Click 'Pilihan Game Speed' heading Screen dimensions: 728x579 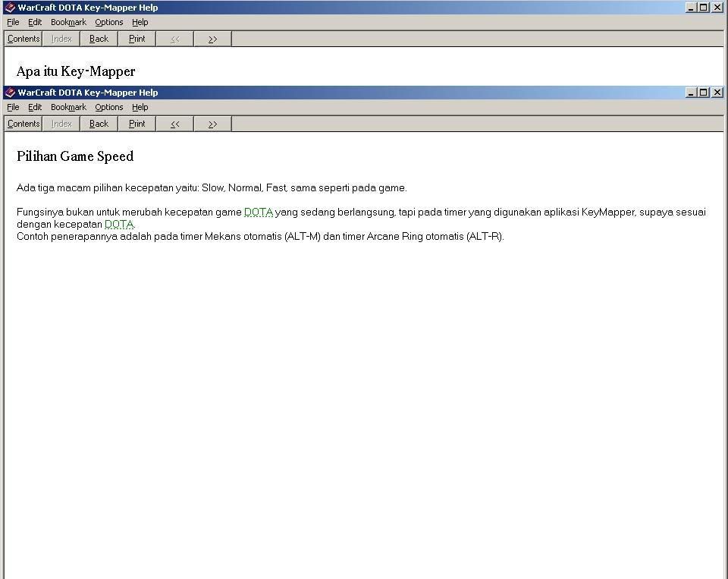point(75,156)
